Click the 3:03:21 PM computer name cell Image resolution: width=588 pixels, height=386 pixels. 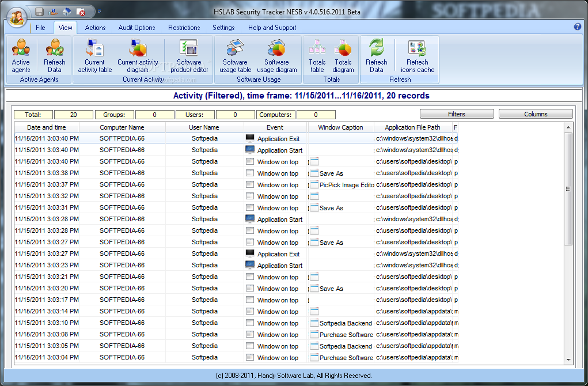click(122, 277)
